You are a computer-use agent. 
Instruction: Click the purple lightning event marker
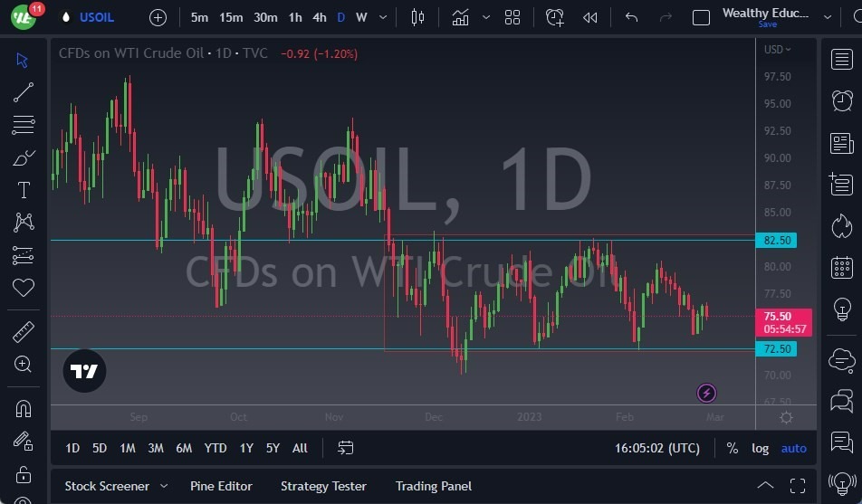(706, 393)
